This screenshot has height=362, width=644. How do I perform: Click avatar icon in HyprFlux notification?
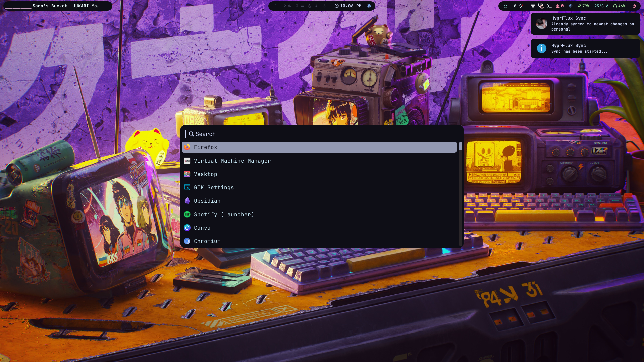[541, 24]
